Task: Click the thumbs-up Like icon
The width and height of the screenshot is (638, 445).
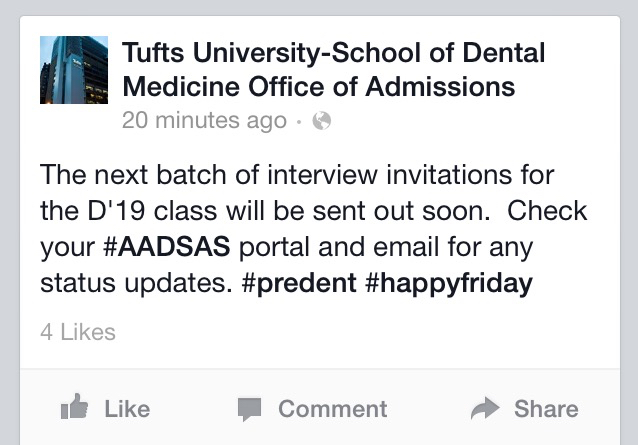Action: tap(75, 408)
